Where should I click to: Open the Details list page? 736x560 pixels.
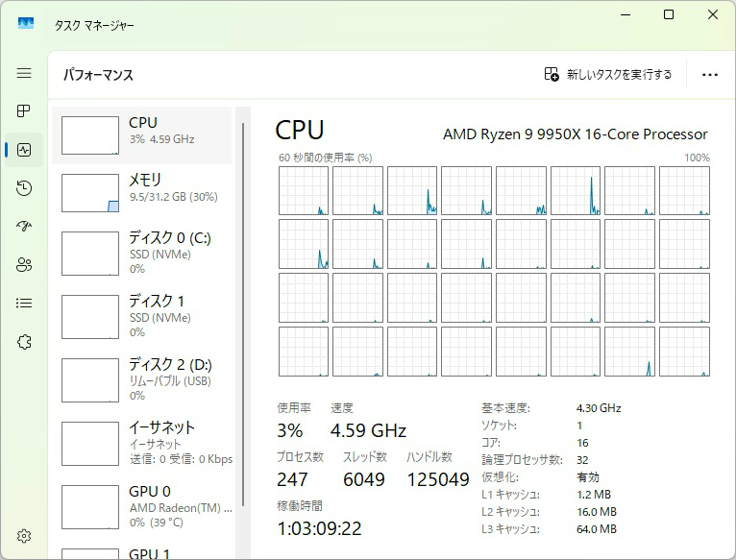pyautogui.click(x=24, y=304)
